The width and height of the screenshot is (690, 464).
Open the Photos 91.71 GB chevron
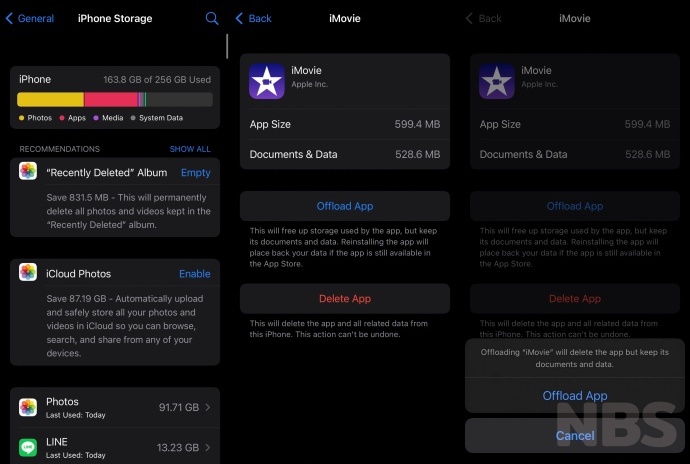pos(208,408)
